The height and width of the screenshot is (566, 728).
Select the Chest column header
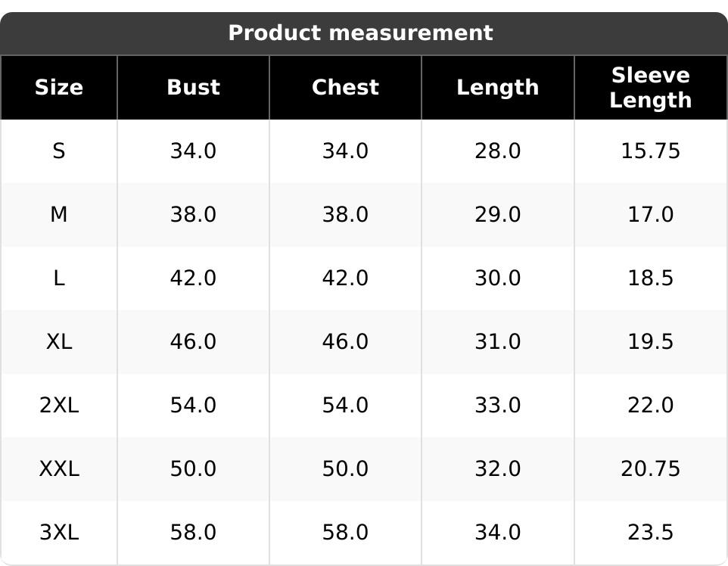345,88
